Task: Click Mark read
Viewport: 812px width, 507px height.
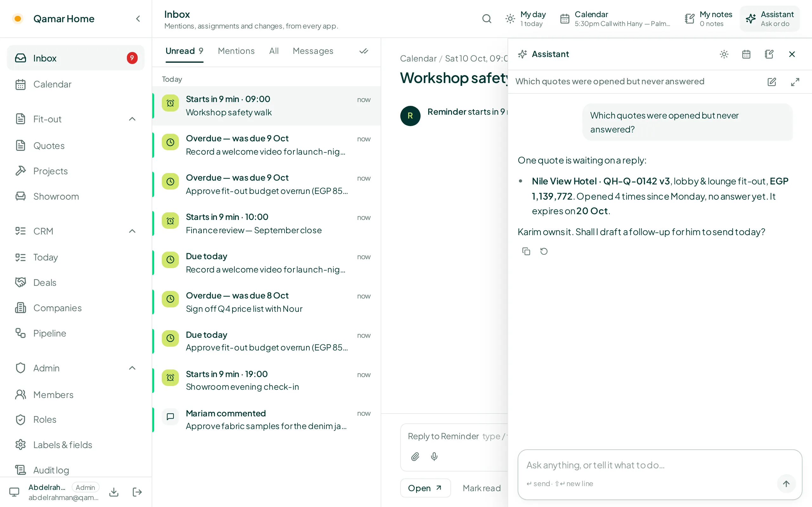Action: [482, 488]
